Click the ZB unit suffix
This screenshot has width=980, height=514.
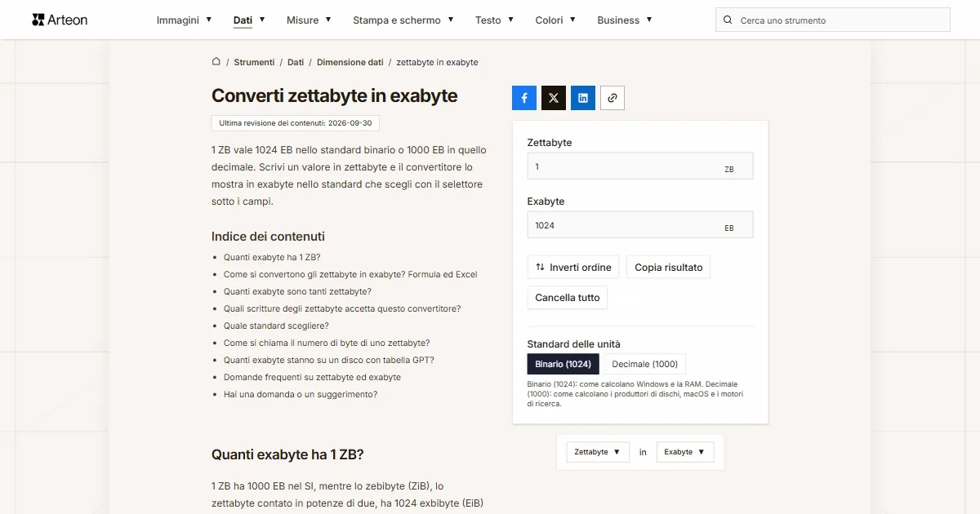click(729, 170)
